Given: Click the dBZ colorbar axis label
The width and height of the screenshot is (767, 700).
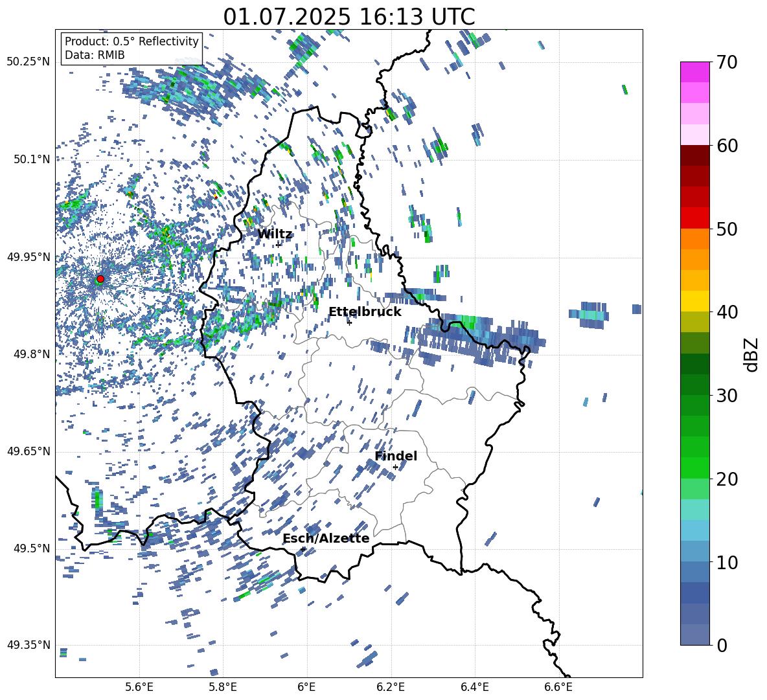Looking at the screenshot, I should point(752,355).
